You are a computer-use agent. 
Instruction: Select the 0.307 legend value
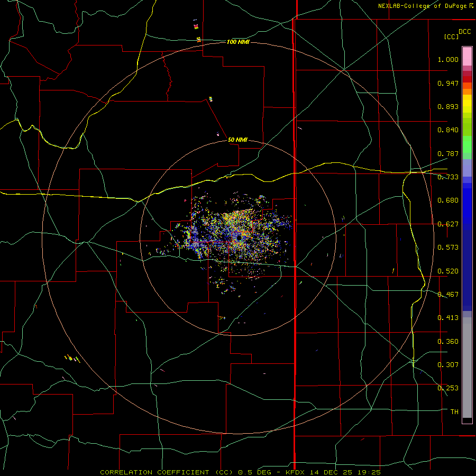pos(448,365)
